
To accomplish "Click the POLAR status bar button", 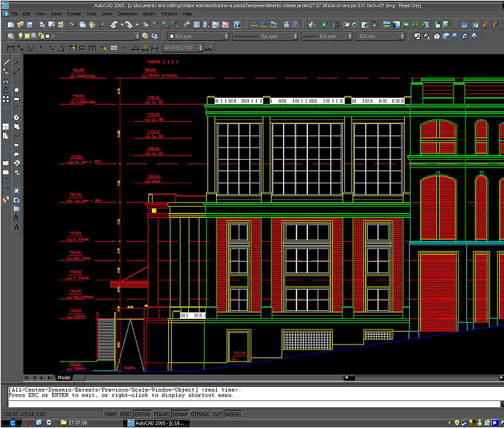I will (x=163, y=414).
